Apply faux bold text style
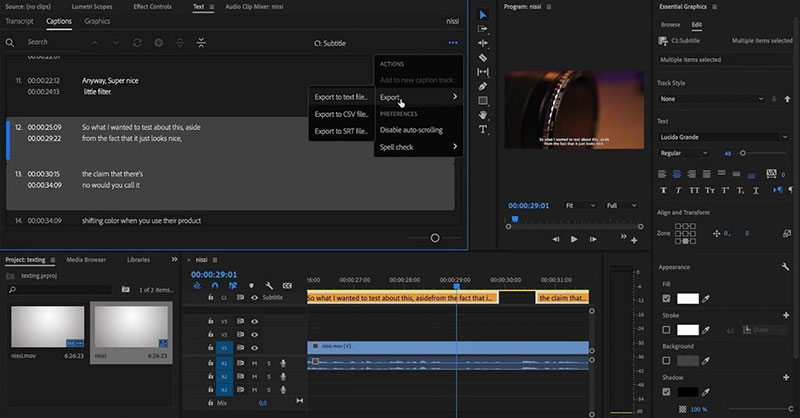The height and width of the screenshot is (418, 800). tap(663, 190)
